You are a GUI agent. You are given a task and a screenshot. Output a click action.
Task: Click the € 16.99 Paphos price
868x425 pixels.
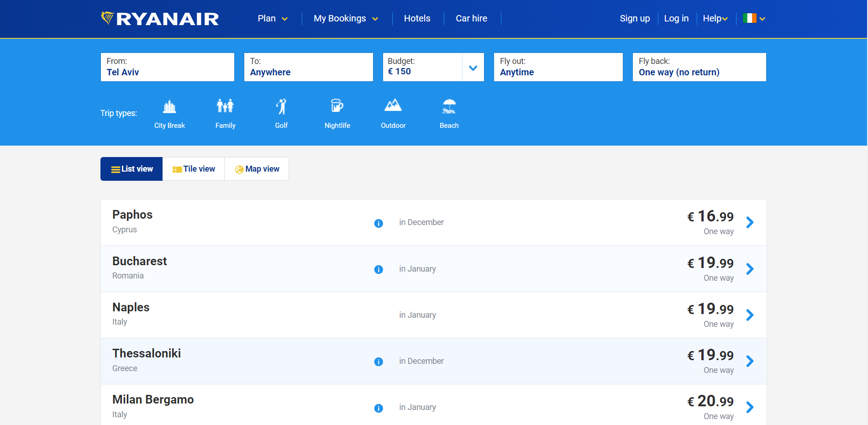(x=710, y=216)
